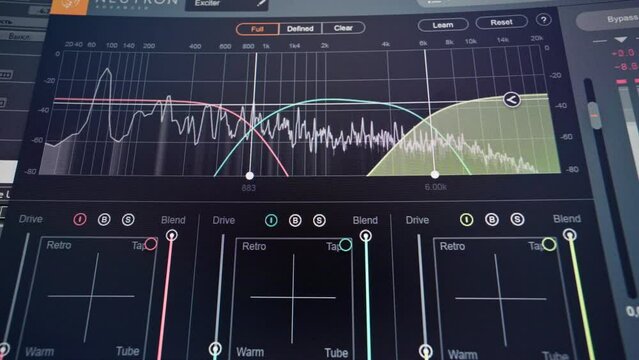This screenshot has height=360, width=639.
Task: Click the teal band Drive slider handle
Action: click(215, 349)
